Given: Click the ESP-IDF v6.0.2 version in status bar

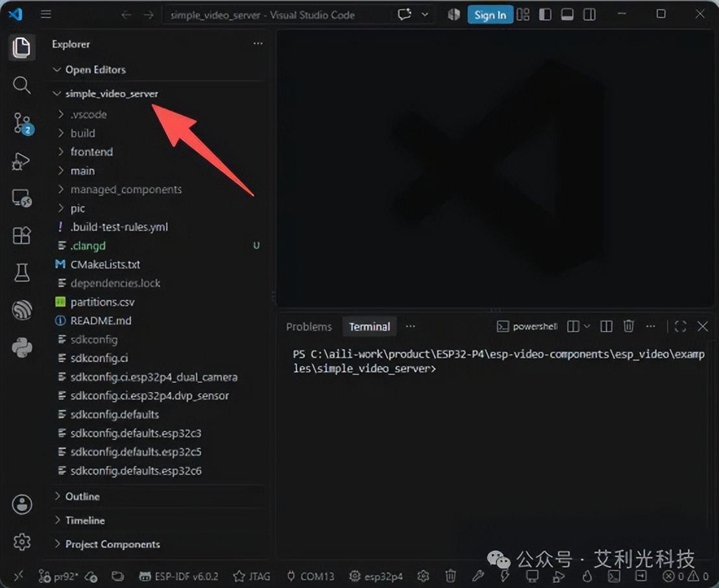Looking at the screenshot, I should pos(179,576).
